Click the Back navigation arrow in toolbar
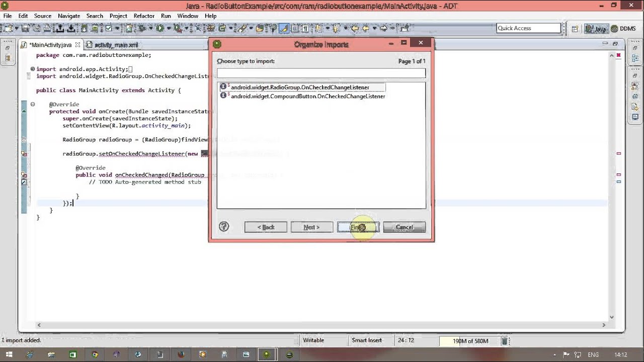Screen dimensions: 644x362 366,29
